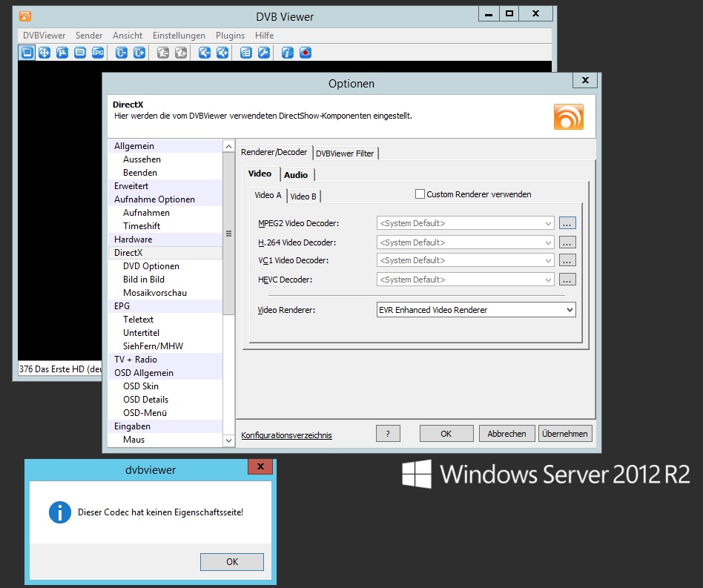Click the picture-in-picture toolbar icon
The width and height of the screenshot is (703, 588).
(62, 53)
